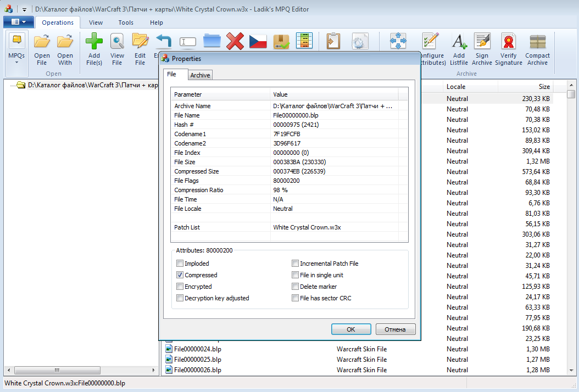Check the File has sector CRC checkbox
Screen dimensions: 579x392
[295, 298]
